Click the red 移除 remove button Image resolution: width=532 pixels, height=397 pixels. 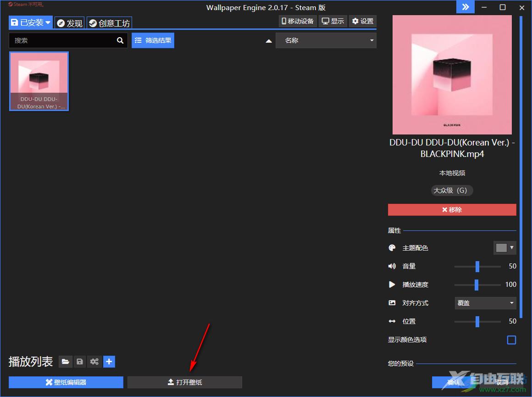[x=452, y=210]
